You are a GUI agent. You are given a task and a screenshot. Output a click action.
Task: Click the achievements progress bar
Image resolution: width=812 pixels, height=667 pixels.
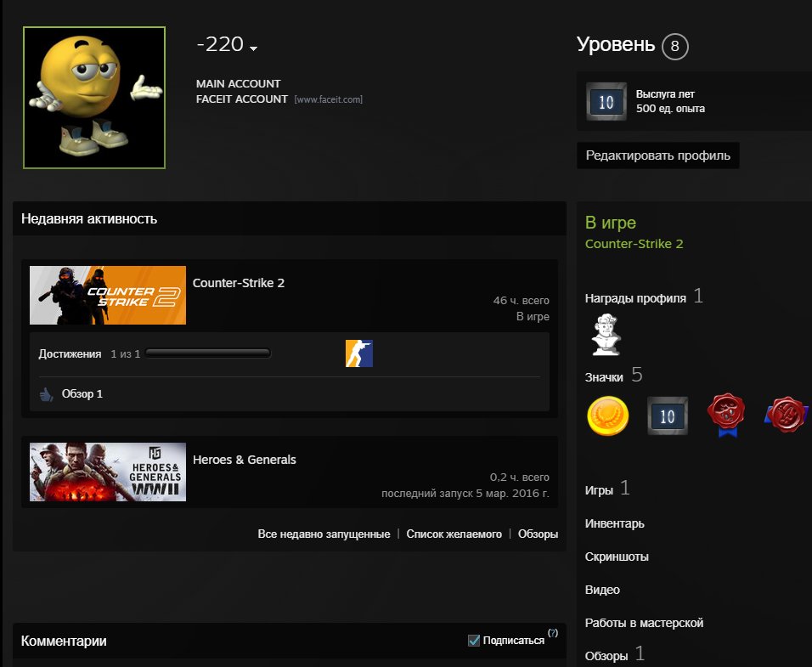(208, 353)
